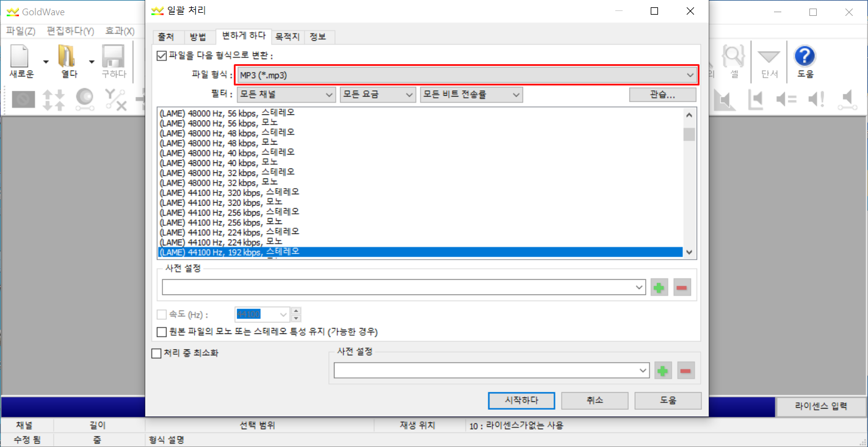
Task: Check the '처리 중 최소화' checkbox
Action: pos(156,353)
